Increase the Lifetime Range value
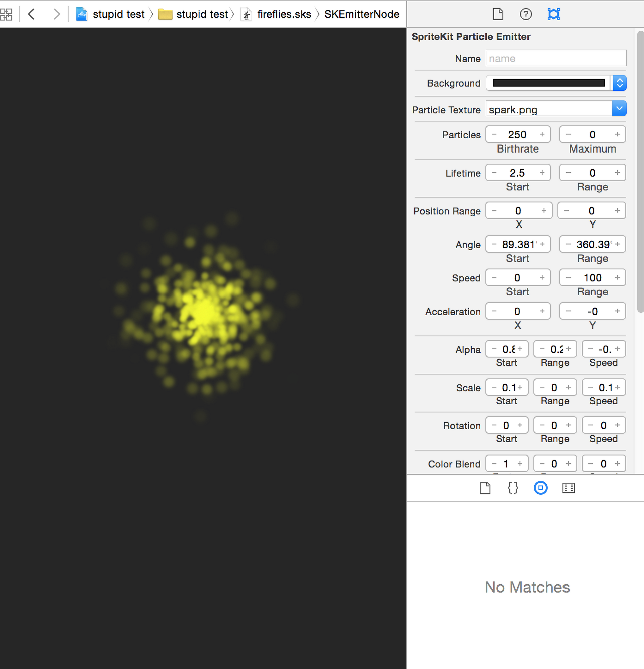This screenshot has width=644, height=669. coord(617,173)
